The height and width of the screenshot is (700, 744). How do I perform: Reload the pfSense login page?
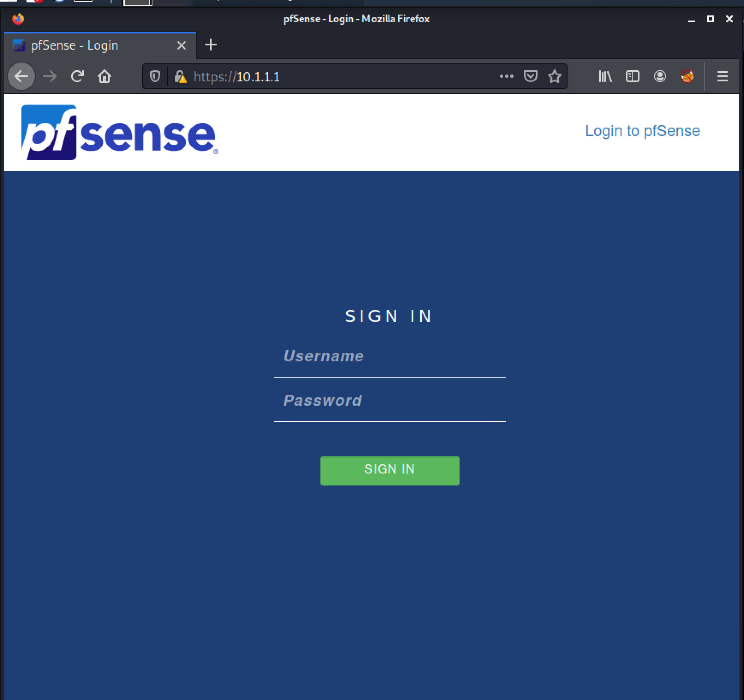[77, 77]
